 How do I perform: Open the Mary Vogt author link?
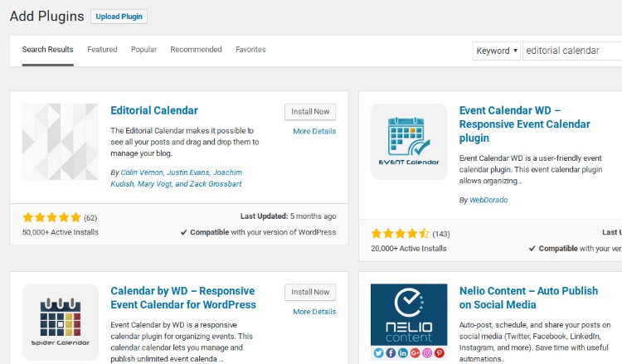click(x=155, y=184)
